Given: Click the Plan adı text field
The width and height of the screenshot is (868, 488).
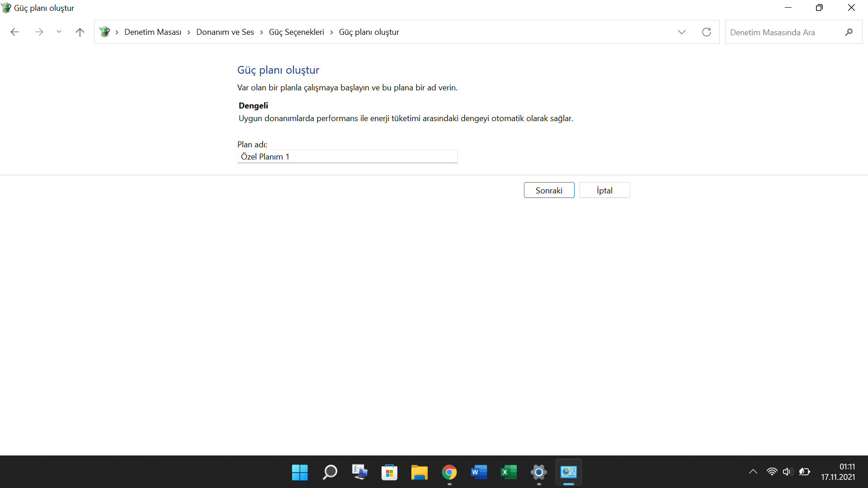Looking at the screenshot, I should 347,156.
